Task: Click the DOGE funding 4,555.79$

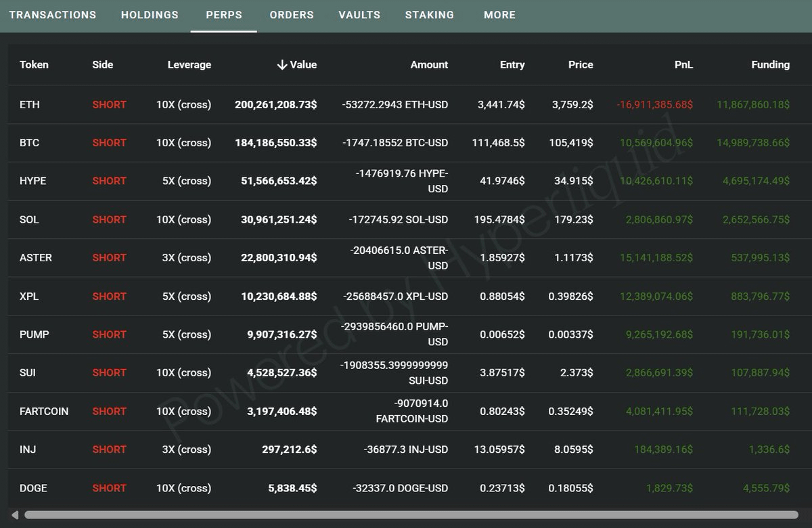Action: (765, 488)
